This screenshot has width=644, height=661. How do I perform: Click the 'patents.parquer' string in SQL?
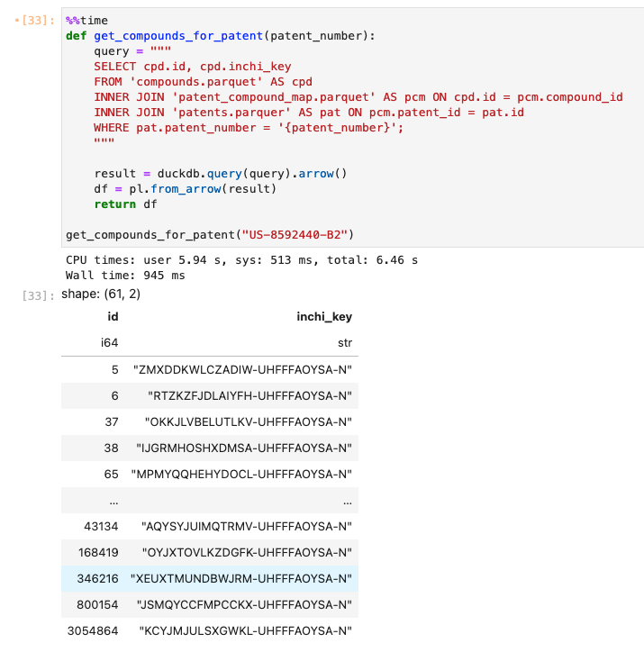(231, 113)
